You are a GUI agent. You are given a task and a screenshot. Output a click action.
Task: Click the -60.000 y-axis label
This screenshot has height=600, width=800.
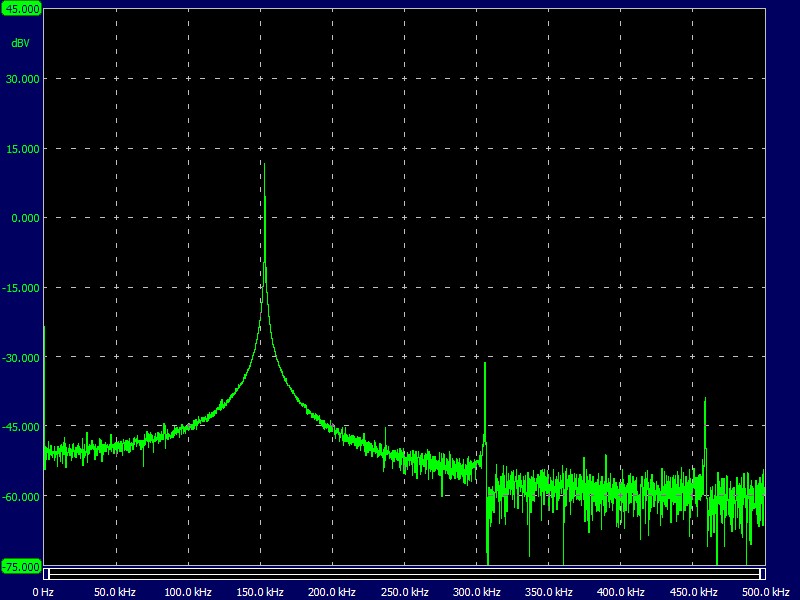tap(21, 497)
